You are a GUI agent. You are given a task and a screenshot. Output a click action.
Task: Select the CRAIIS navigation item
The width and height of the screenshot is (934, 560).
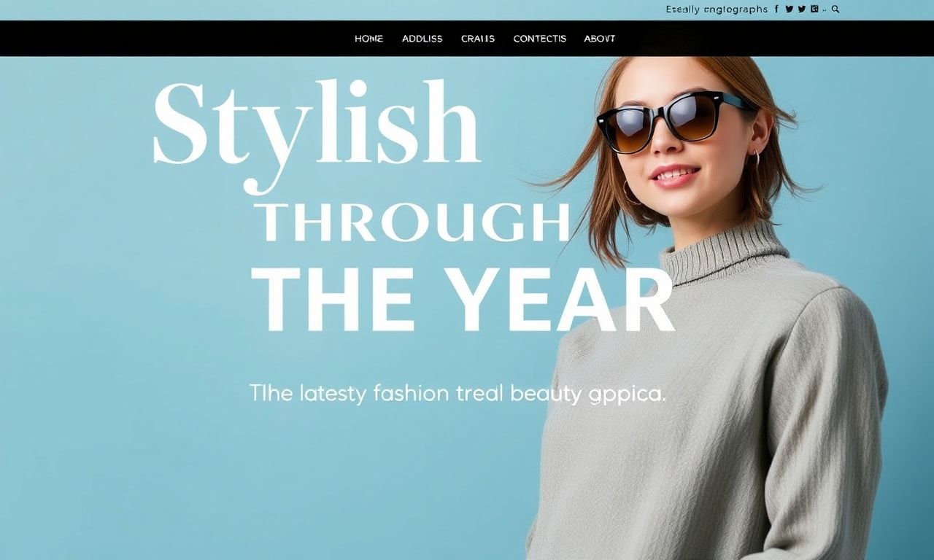[x=478, y=39]
